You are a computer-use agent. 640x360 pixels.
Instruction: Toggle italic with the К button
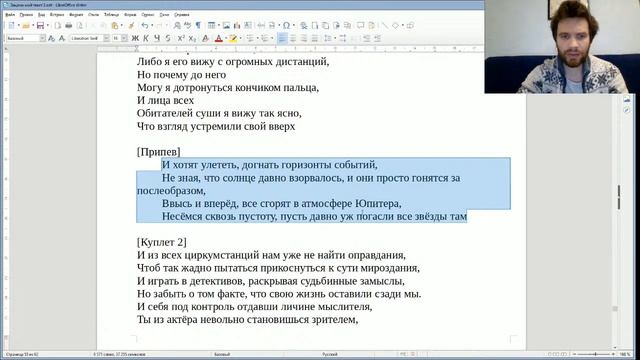tap(146, 38)
